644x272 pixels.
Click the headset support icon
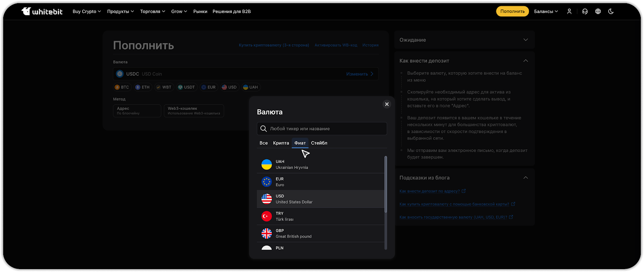[585, 11]
